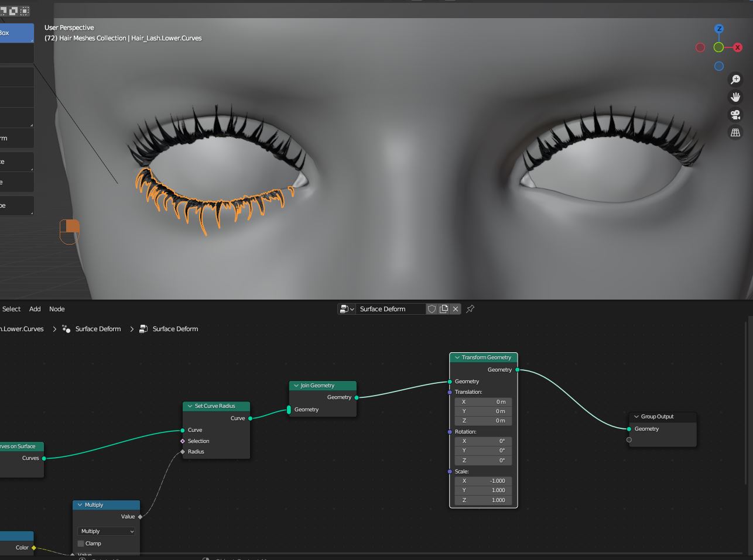The height and width of the screenshot is (560, 753).
Task: Collapse the Transform Geometry node
Action: [x=457, y=358]
